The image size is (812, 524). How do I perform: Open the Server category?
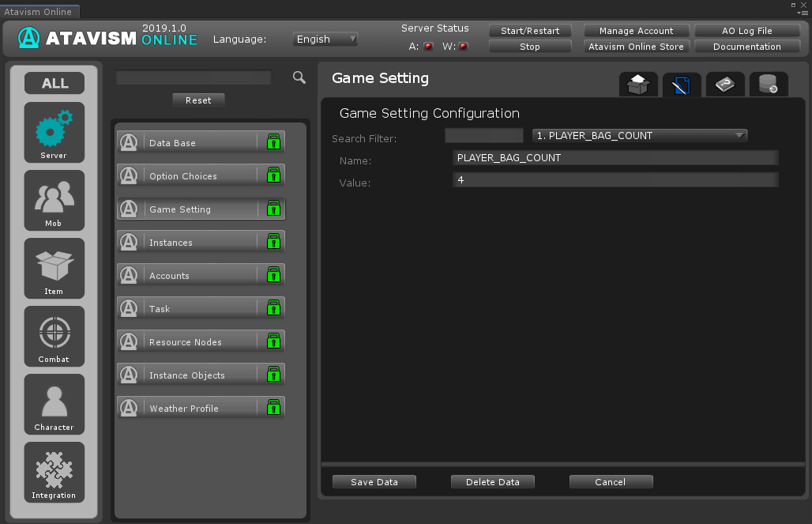point(54,132)
